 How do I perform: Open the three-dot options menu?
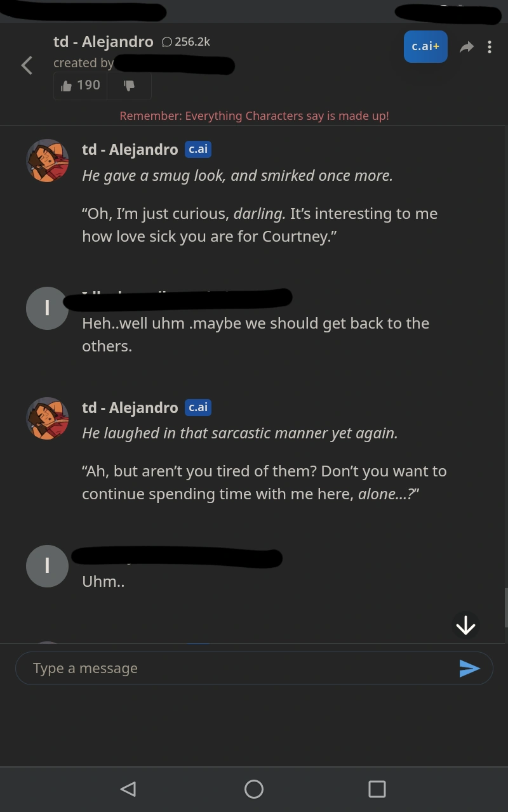(x=490, y=47)
